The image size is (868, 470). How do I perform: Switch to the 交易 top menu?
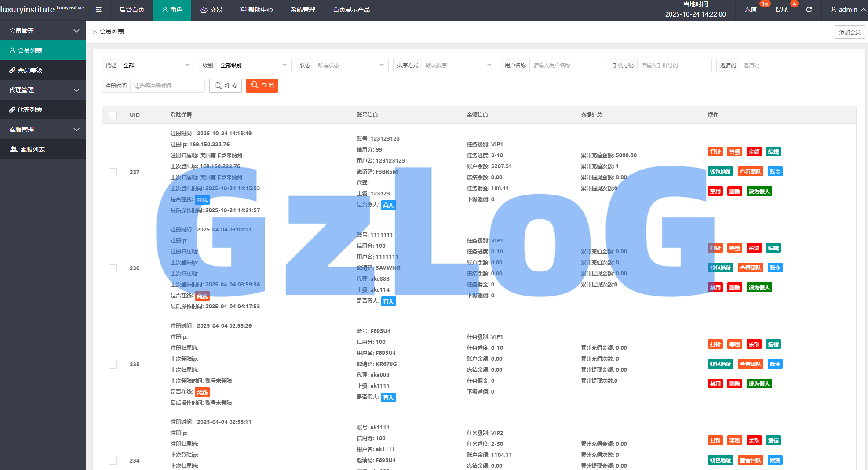coord(211,10)
